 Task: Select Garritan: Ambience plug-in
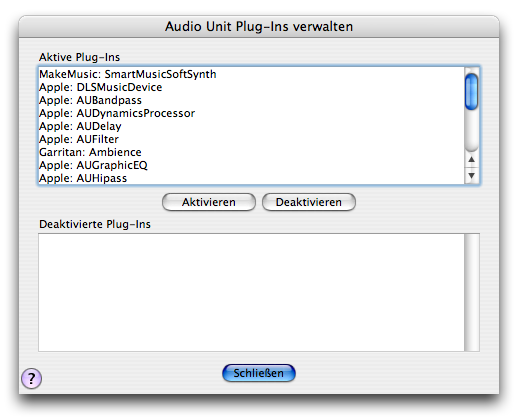click(x=251, y=152)
